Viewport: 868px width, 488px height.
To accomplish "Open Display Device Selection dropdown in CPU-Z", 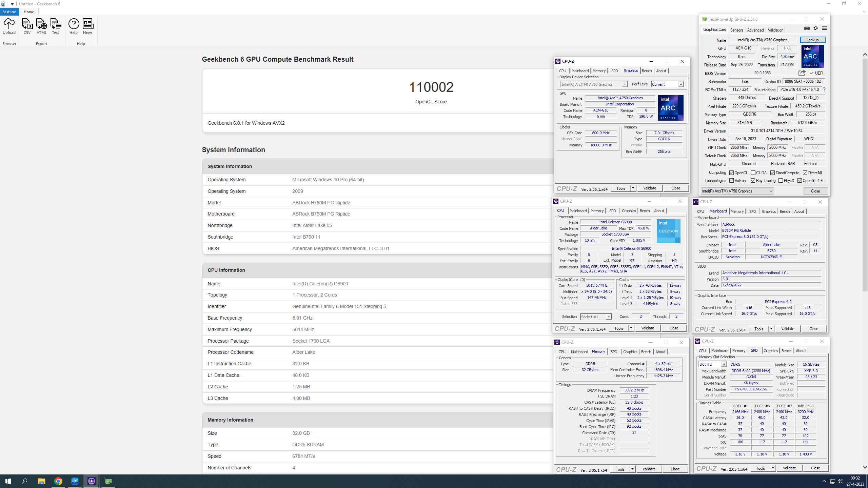I will coord(594,84).
